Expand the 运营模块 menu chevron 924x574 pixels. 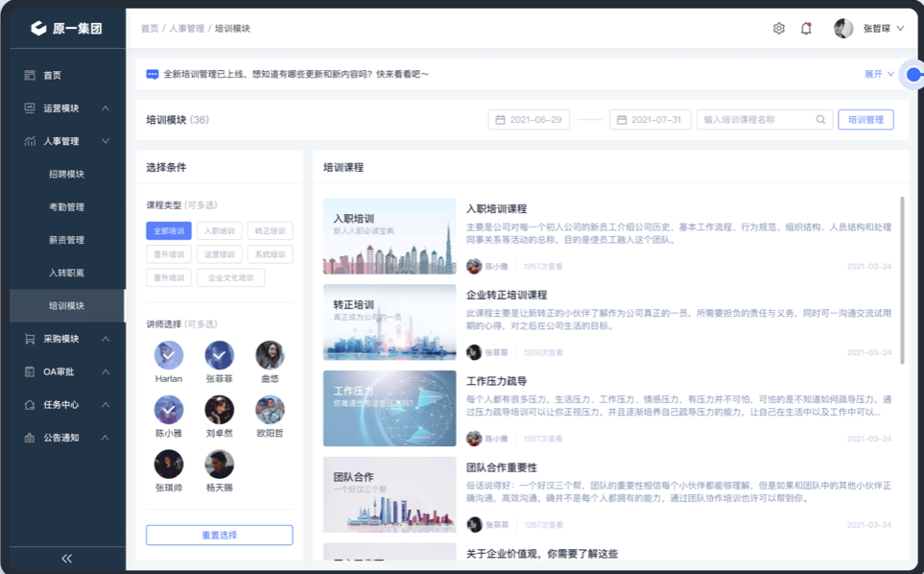point(106,108)
